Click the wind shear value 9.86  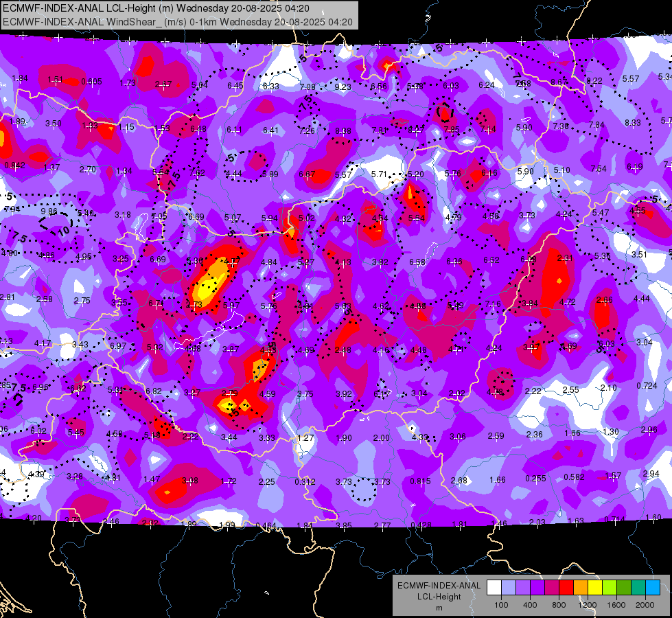[x=49, y=212]
